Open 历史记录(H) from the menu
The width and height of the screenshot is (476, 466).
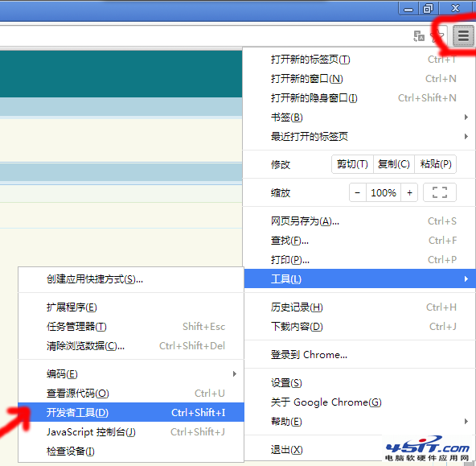point(359,307)
